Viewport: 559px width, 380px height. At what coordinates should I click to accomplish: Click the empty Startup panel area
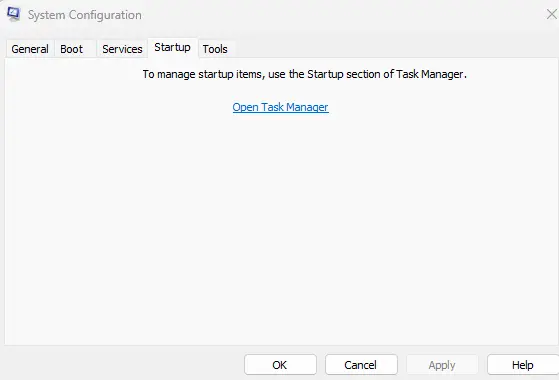point(282,228)
